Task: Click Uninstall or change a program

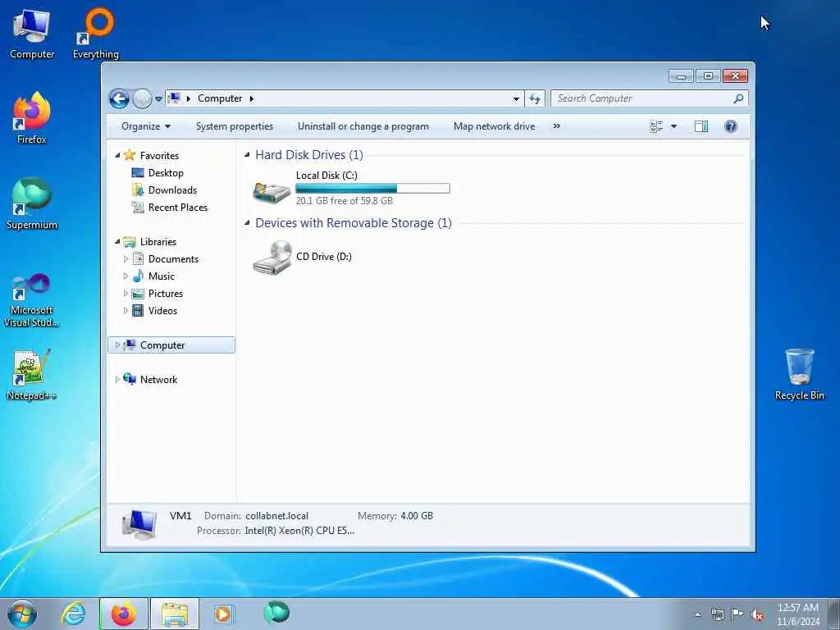Action: [363, 126]
